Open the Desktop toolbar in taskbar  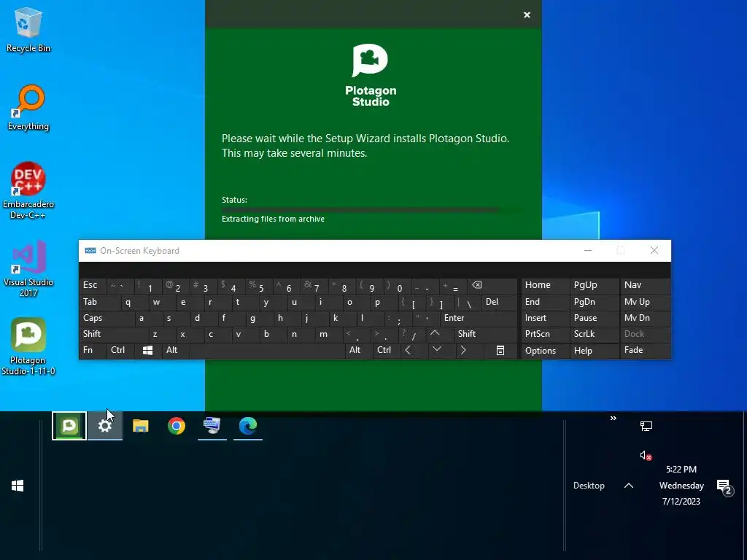click(589, 486)
